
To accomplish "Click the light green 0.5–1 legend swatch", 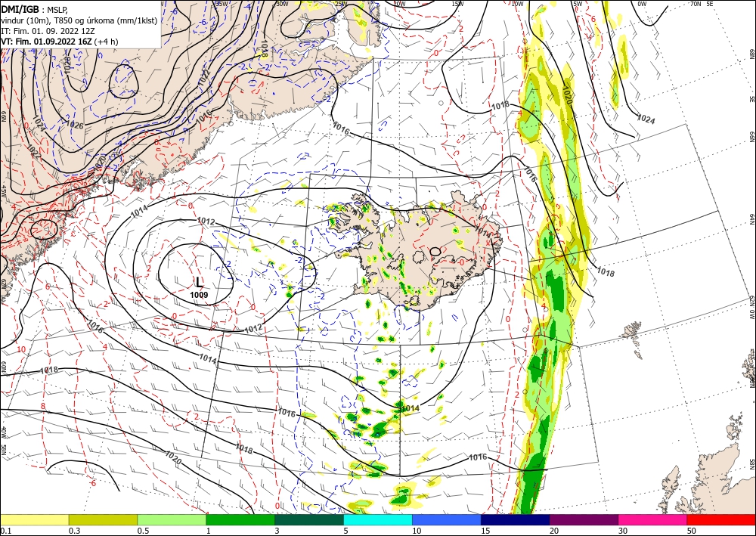I will tap(172, 520).
